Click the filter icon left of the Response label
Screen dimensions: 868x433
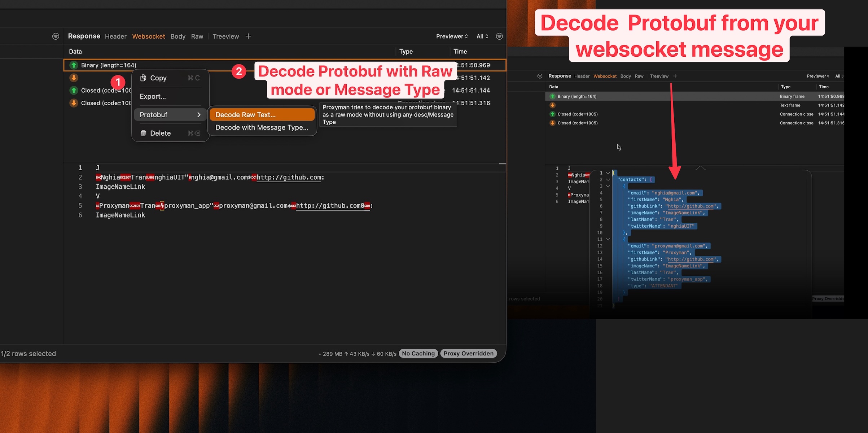[56, 36]
